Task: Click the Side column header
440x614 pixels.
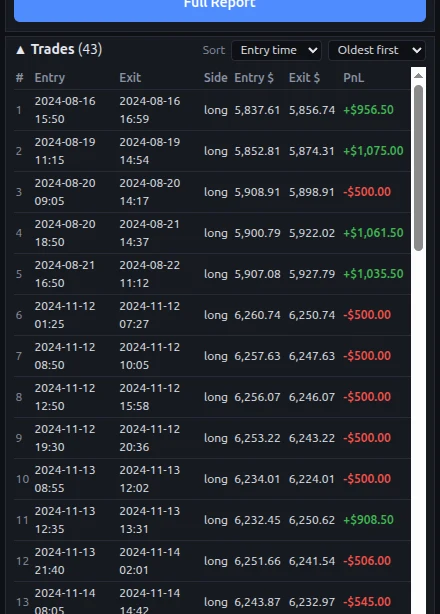Action: click(215, 78)
